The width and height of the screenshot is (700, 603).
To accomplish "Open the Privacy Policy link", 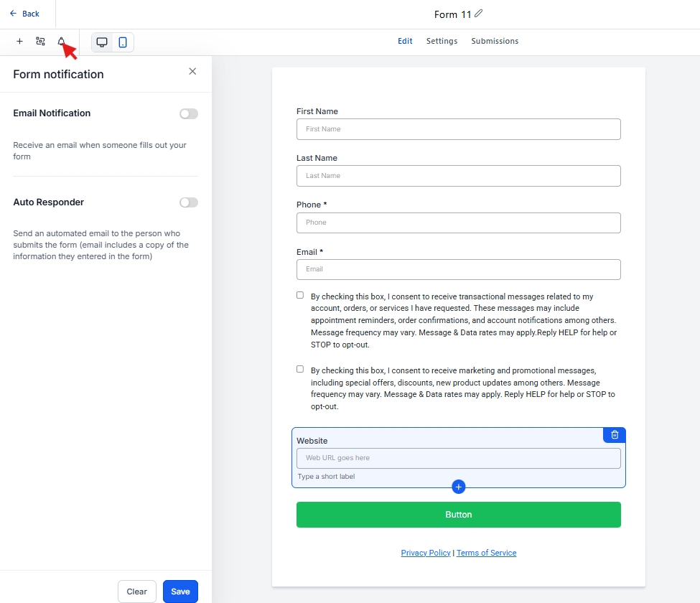I will tap(426, 553).
